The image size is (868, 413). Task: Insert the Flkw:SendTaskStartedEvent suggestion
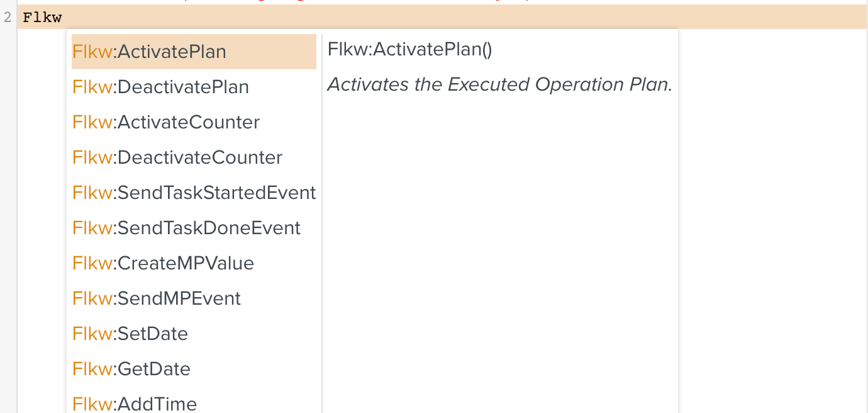(194, 193)
